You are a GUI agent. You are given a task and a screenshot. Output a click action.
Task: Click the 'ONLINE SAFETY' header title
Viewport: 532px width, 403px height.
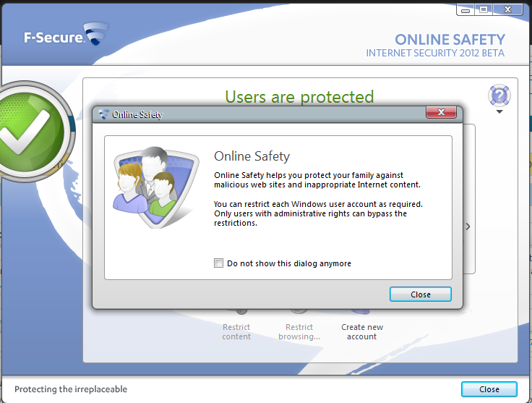[450, 40]
